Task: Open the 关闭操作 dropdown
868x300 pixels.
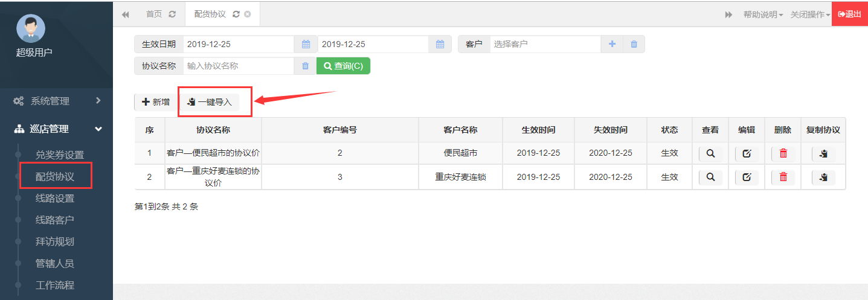Action: (810, 14)
